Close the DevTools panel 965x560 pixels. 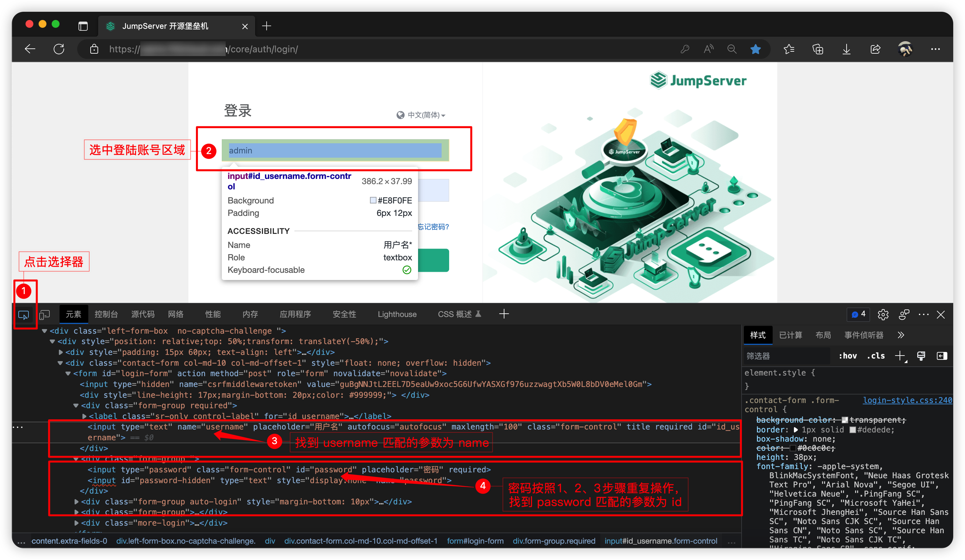[x=940, y=314]
